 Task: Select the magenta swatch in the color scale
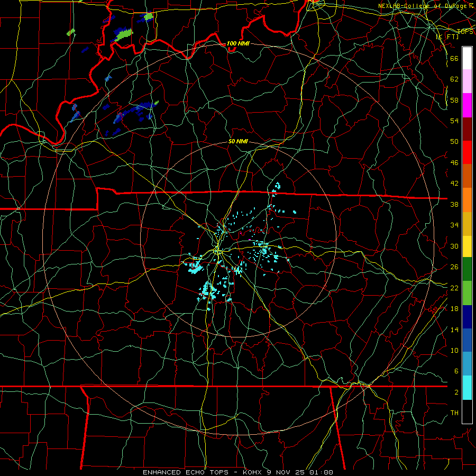point(467,105)
